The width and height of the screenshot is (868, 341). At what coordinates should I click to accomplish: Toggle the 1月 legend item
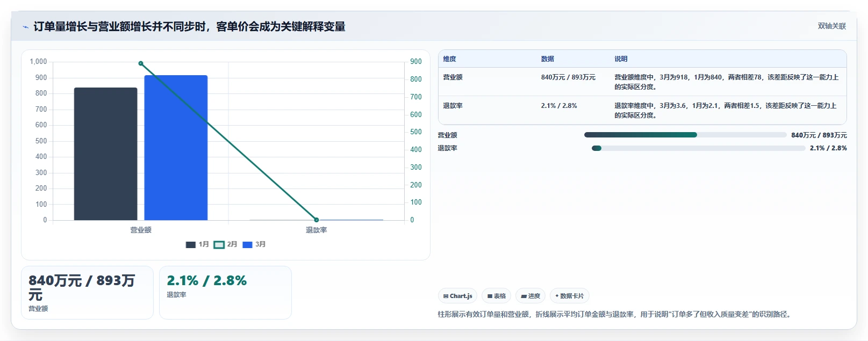click(197, 244)
